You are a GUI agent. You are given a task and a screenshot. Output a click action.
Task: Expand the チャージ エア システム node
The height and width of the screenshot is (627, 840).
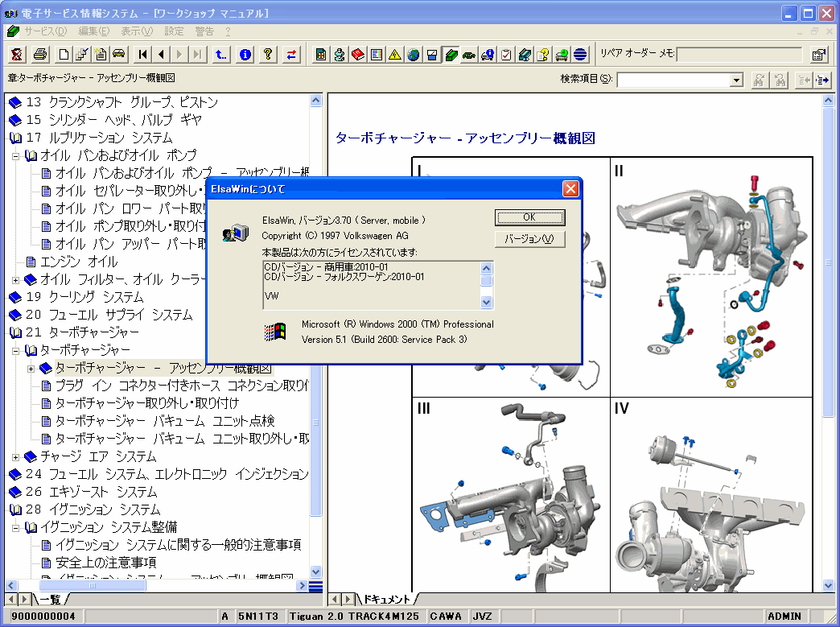(x=15, y=457)
